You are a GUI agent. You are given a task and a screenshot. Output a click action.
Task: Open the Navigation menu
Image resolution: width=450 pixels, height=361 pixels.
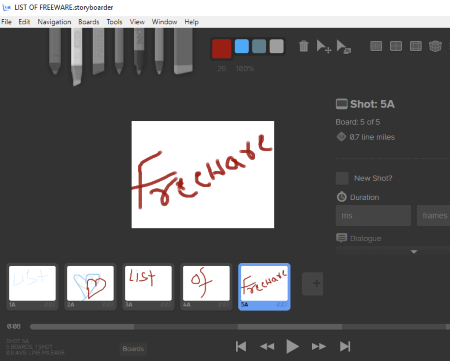(54, 22)
